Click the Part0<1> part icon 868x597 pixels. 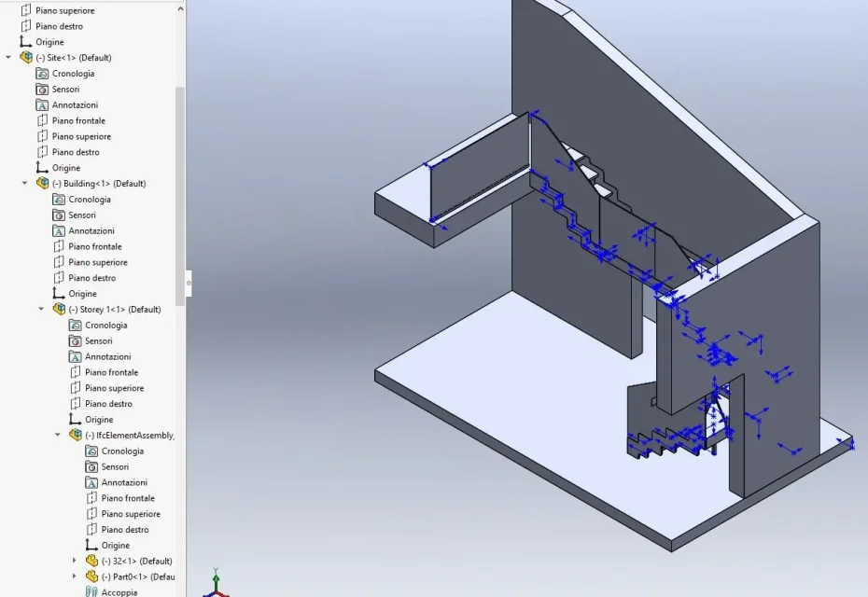pos(91,576)
